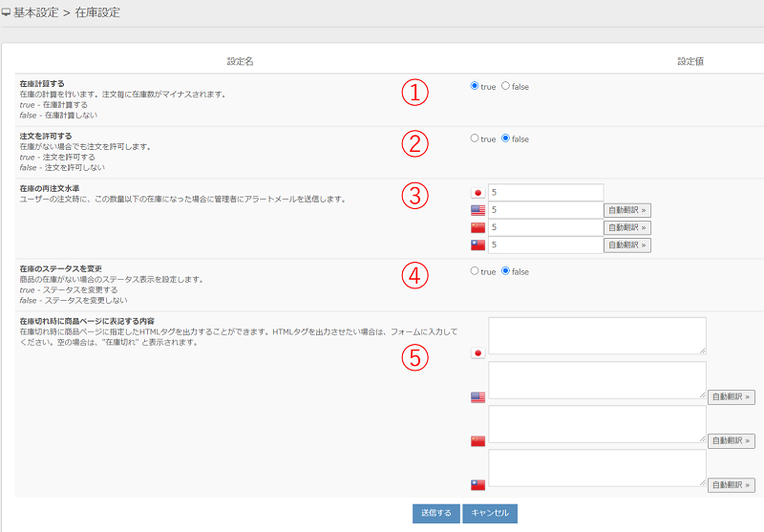Click the US flag beside out-of-stock content textarea

(477, 397)
